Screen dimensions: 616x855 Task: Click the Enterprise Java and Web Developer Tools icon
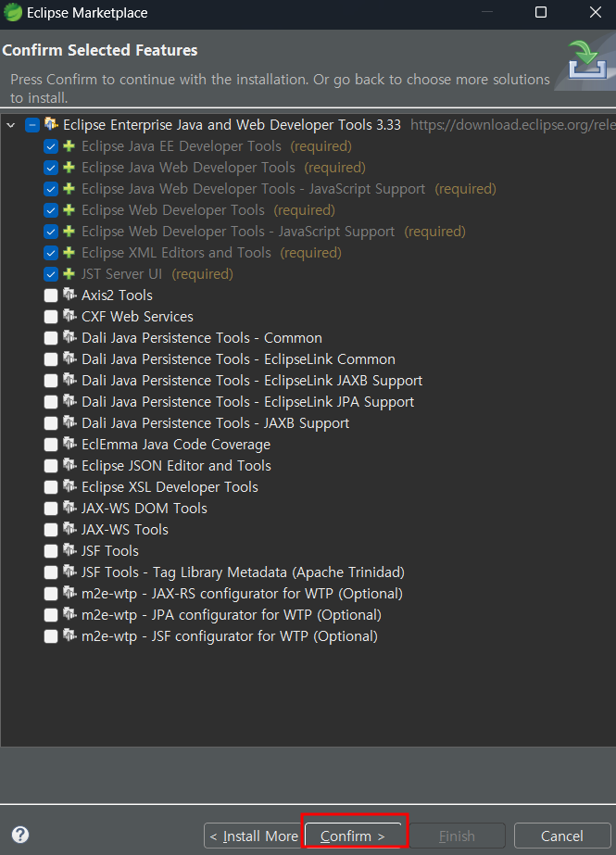tap(51, 124)
